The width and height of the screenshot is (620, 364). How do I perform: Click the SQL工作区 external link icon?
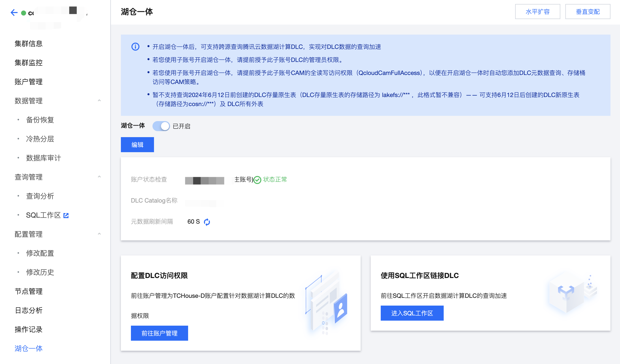(x=66, y=215)
